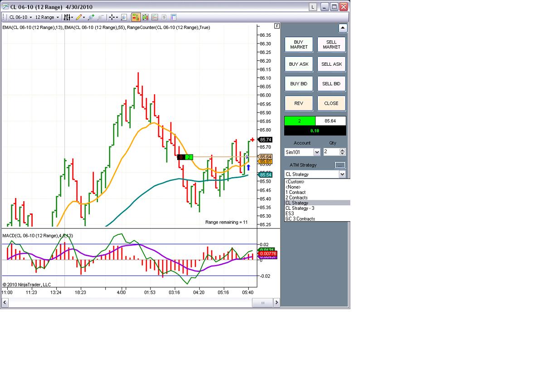Collapse the ATM Strategy combo box arrow
The width and height of the screenshot is (552, 392).
[342, 174]
